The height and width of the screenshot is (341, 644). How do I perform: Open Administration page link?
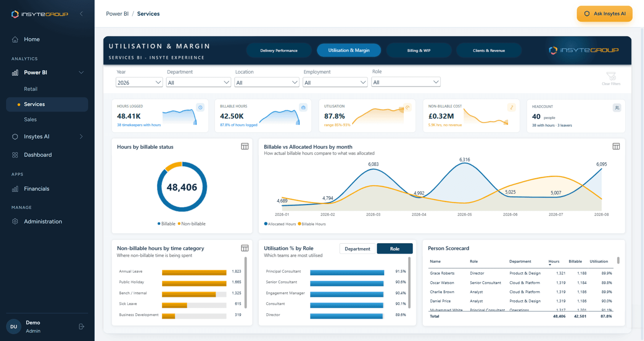[43, 221]
